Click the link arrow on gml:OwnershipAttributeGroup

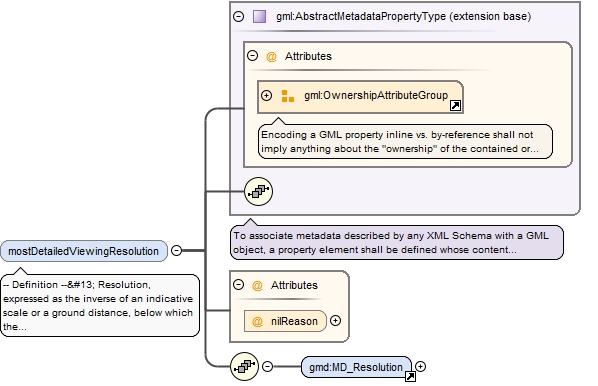click(x=455, y=106)
